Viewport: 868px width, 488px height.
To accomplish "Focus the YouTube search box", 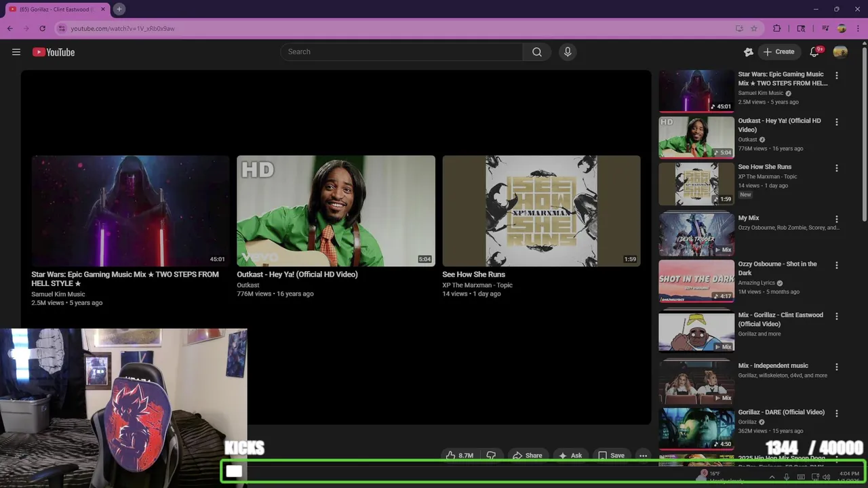I will 401,52.
